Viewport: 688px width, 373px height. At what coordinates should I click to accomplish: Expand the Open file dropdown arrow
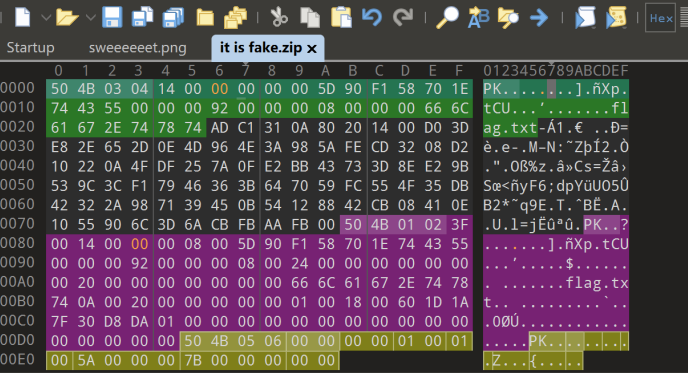(x=90, y=18)
